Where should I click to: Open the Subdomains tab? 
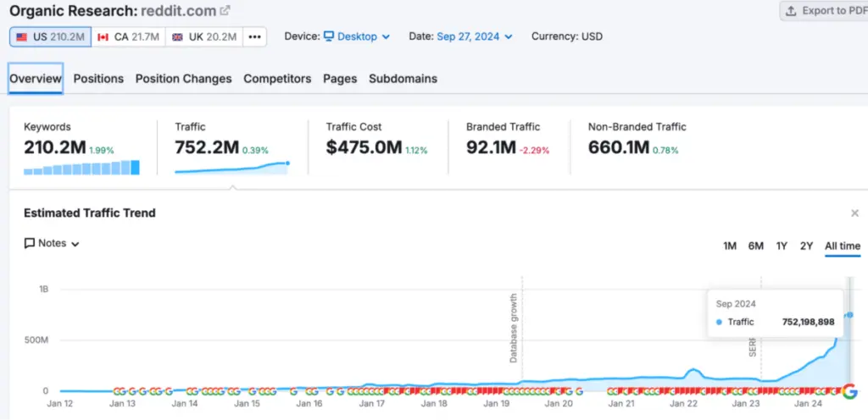(403, 79)
